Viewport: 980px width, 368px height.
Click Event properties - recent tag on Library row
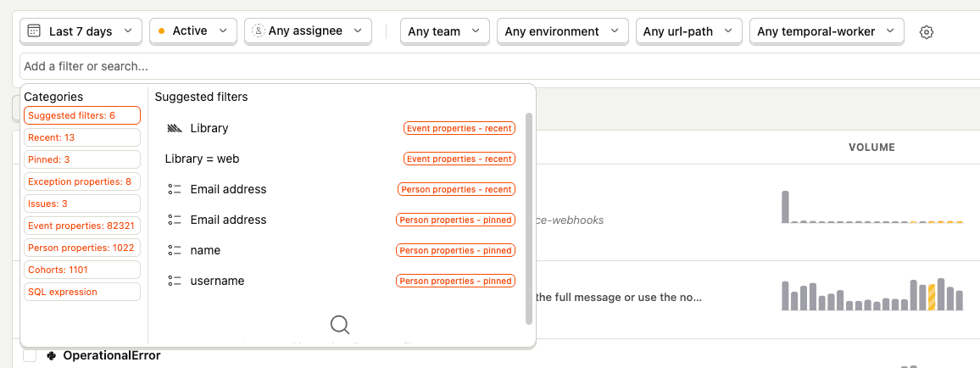click(459, 128)
